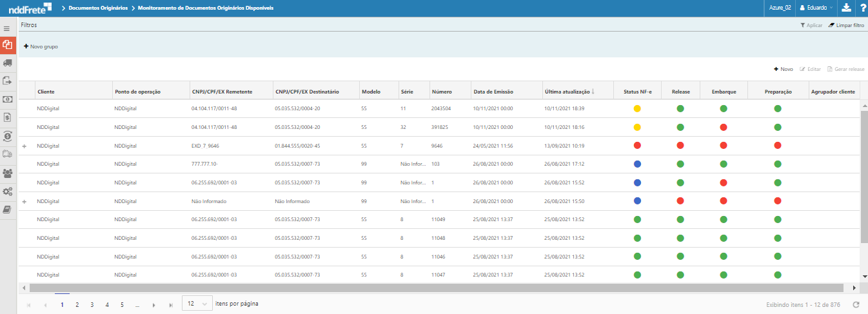
Task: Click the book icon in the sidebar
Action: [x=8, y=210]
